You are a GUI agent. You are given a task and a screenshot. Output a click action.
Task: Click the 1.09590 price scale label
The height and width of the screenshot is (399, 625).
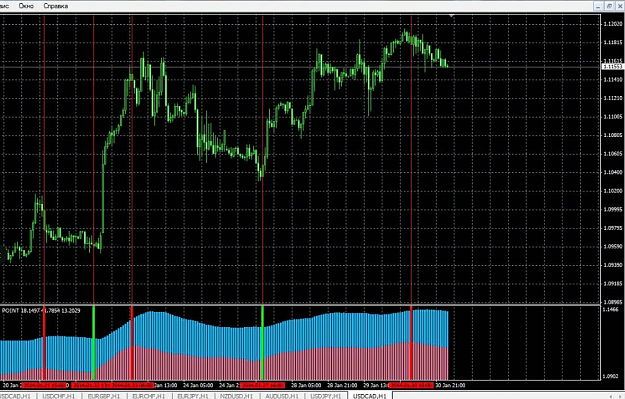613,246
